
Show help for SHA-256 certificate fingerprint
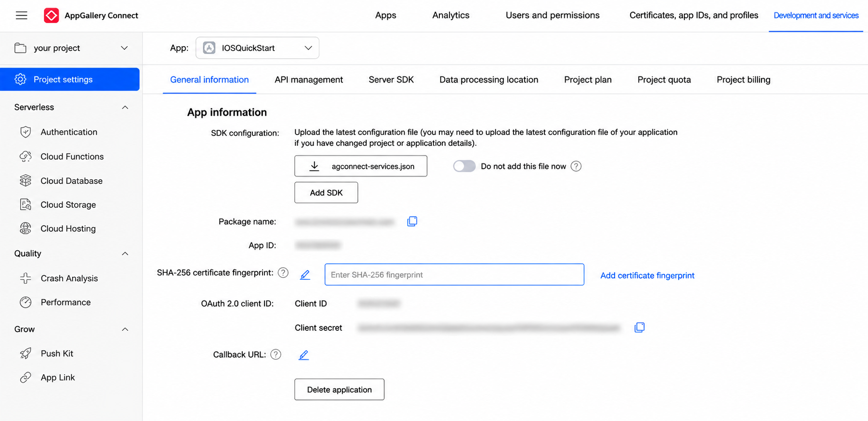(283, 273)
